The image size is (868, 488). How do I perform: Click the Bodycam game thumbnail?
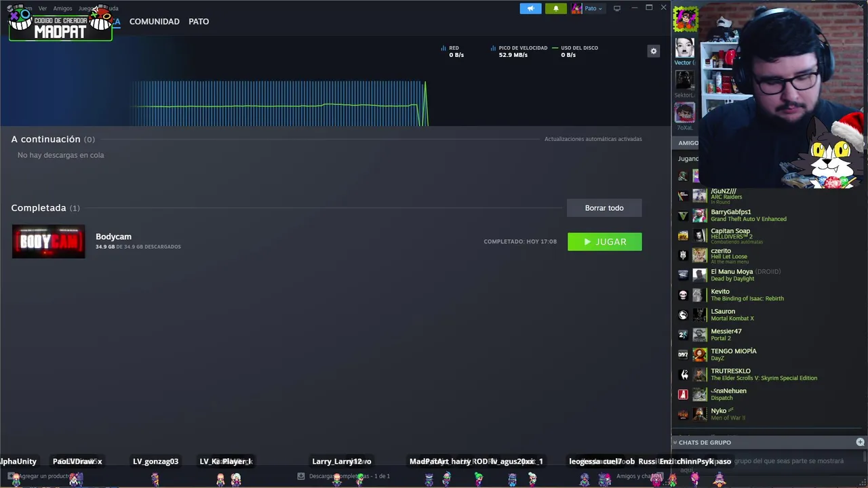[49, 242]
